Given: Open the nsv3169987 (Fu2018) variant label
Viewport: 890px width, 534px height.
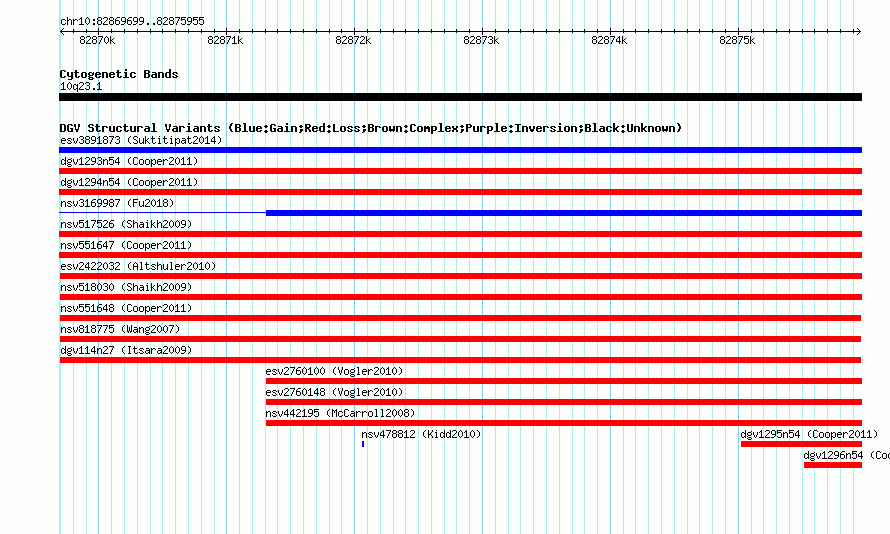Looking at the screenshot, I should [x=117, y=203].
